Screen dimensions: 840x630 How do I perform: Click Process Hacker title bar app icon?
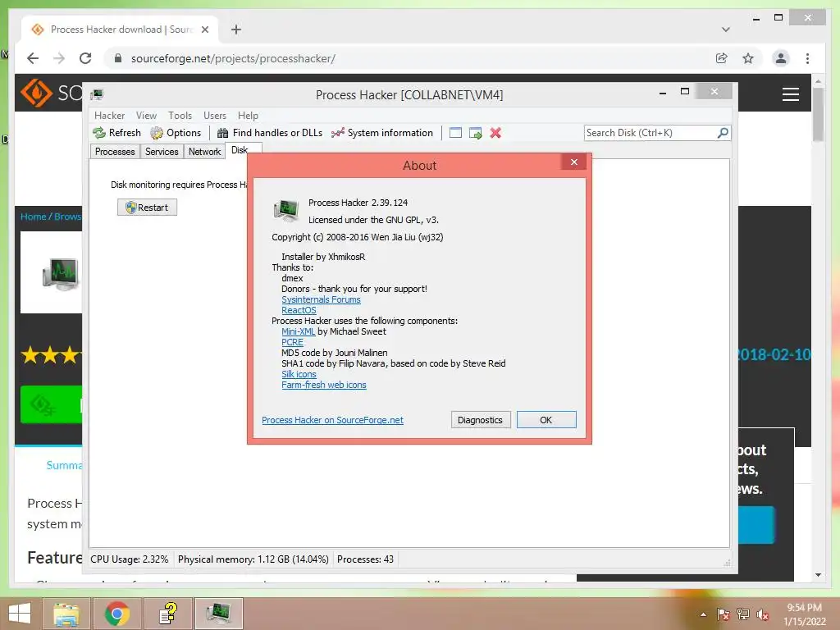click(97, 95)
